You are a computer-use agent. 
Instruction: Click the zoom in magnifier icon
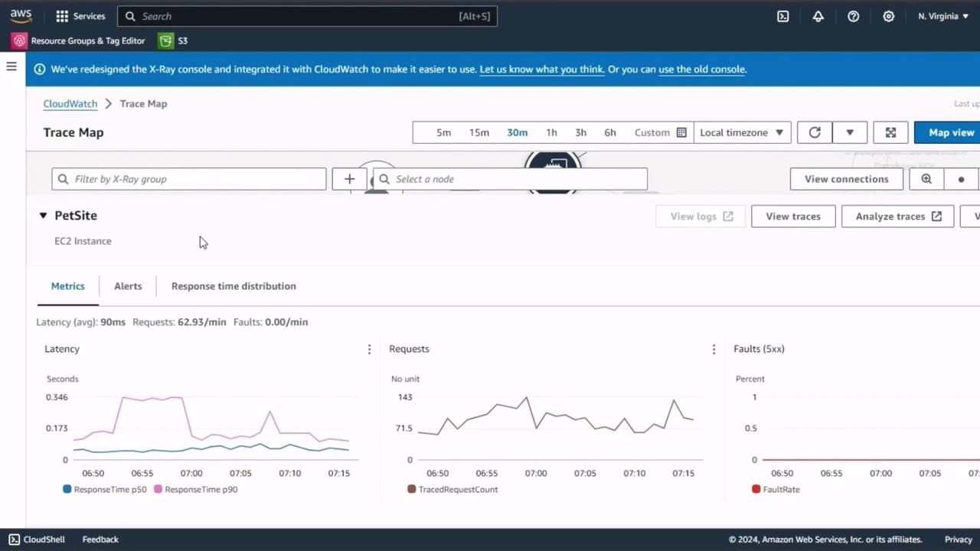(x=926, y=179)
